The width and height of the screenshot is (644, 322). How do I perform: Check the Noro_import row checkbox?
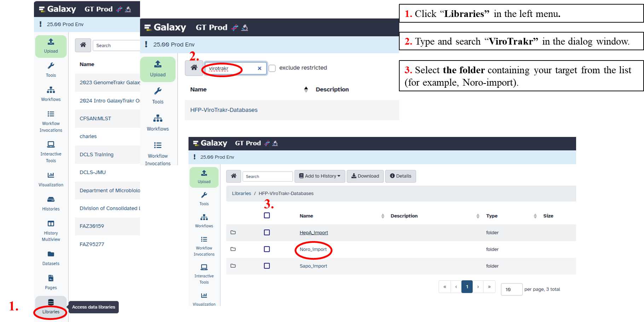click(x=267, y=249)
